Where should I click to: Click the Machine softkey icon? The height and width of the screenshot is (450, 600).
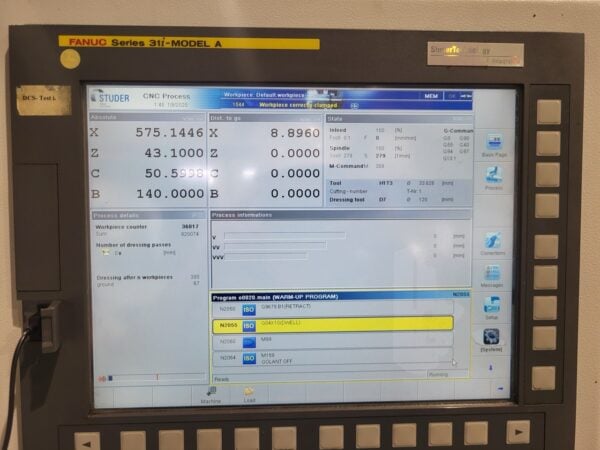pyautogui.click(x=210, y=395)
